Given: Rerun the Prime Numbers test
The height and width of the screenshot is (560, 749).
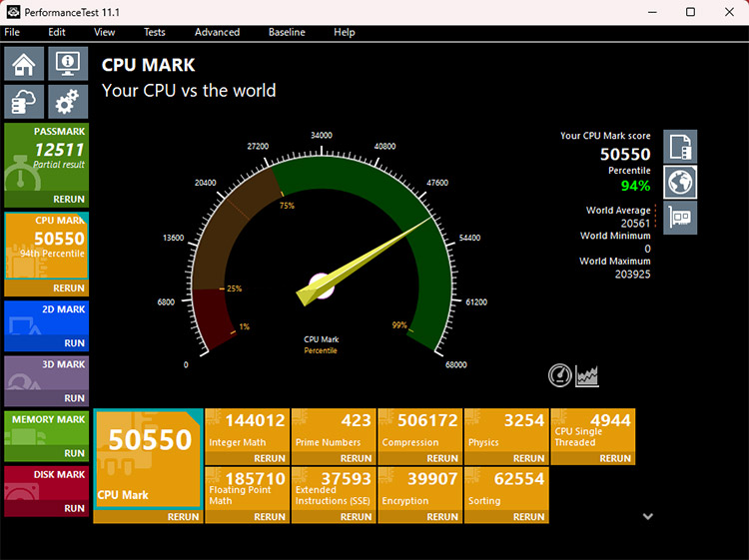Looking at the screenshot, I should [334, 458].
